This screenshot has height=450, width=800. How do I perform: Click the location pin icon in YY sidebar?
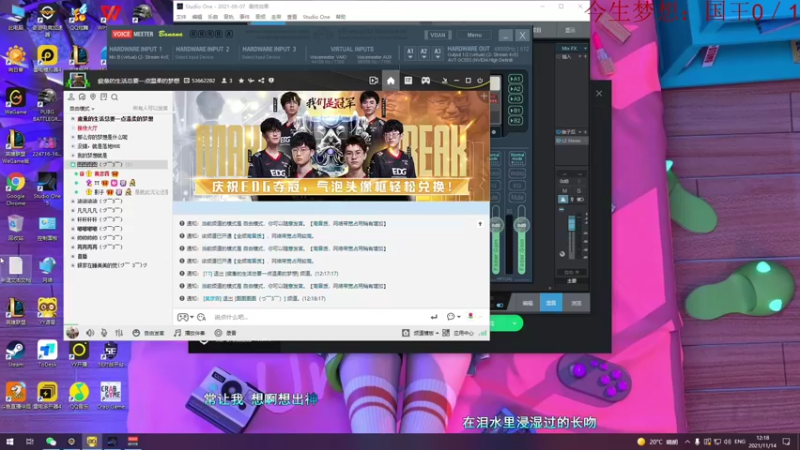tap(93, 97)
